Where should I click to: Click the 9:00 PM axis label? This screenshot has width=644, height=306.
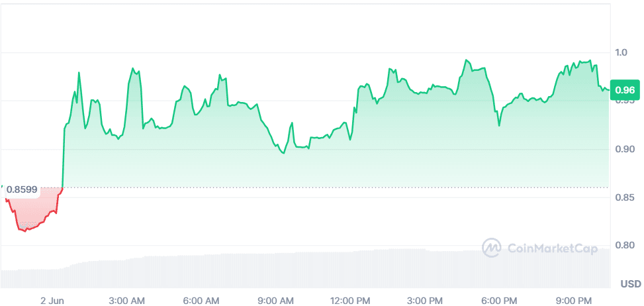tap(573, 300)
